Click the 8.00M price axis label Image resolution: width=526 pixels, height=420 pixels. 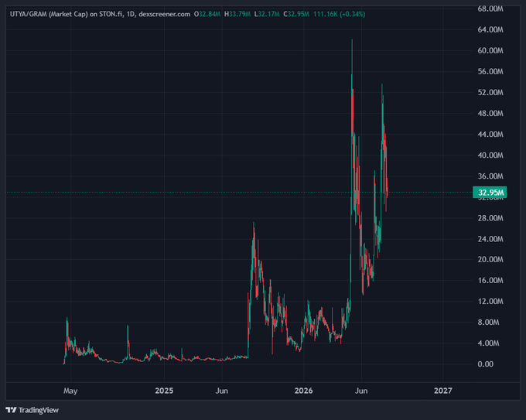pyautogui.click(x=488, y=322)
